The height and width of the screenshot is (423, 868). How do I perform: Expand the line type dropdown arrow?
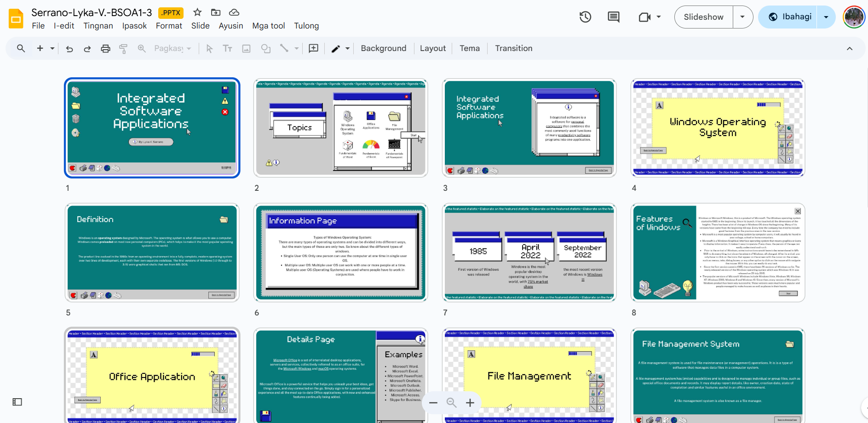[297, 48]
